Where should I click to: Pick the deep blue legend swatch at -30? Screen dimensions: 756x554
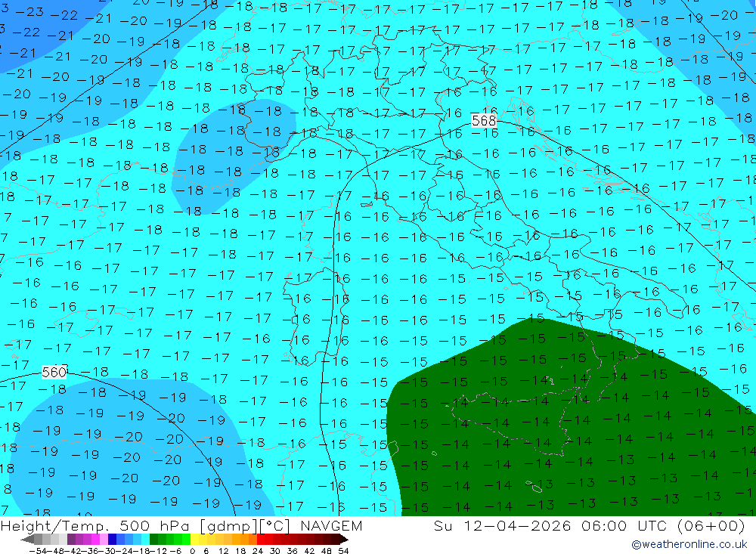coord(112,540)
